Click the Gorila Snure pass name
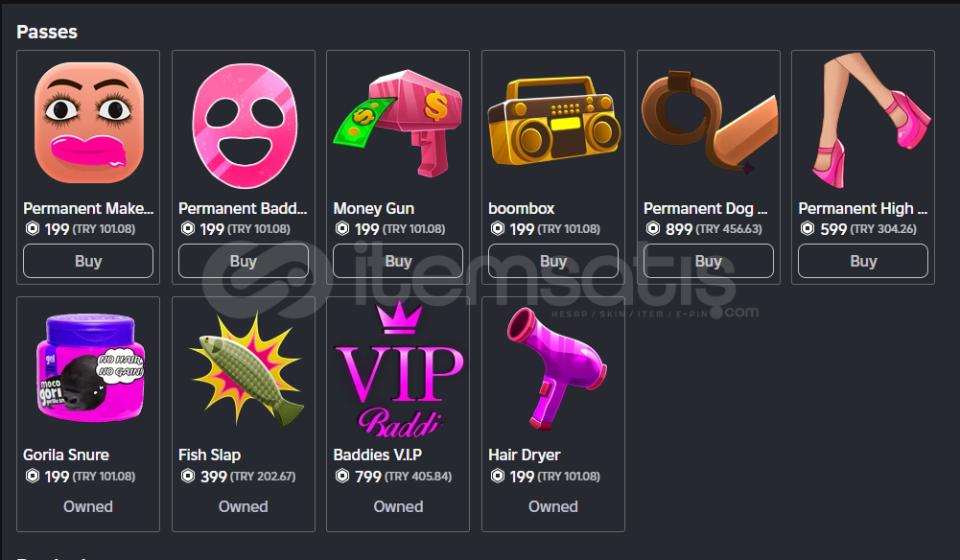 click(66, 455)
